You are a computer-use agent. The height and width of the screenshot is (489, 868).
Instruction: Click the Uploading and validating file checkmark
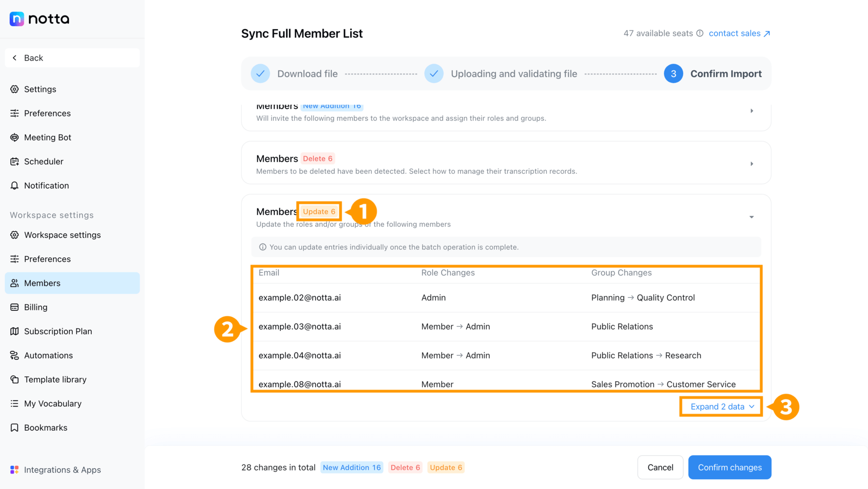point(434,74)
